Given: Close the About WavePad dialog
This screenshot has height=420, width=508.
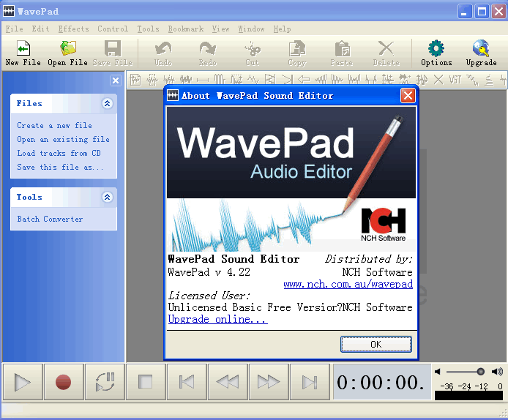Looking at the screenshot, I should click(x=408, y=96).
